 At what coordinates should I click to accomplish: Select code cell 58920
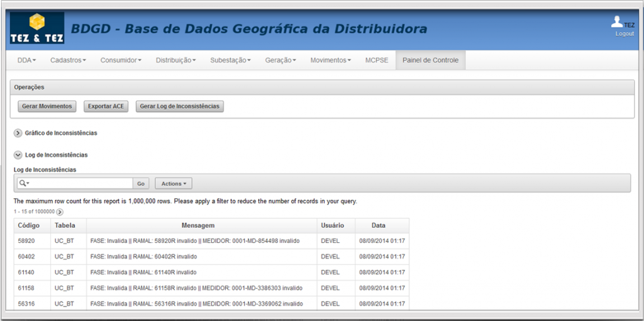click(x=33, y=241)
